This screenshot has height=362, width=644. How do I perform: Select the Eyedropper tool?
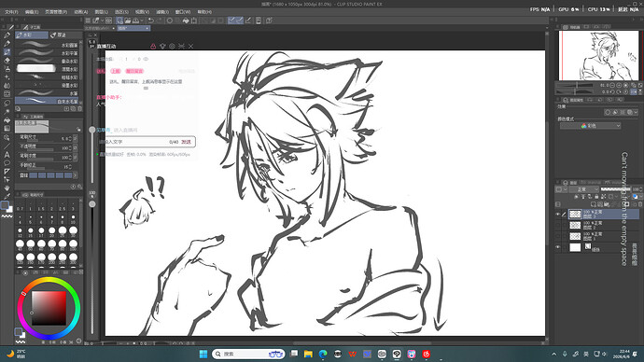tap(7, 196)
